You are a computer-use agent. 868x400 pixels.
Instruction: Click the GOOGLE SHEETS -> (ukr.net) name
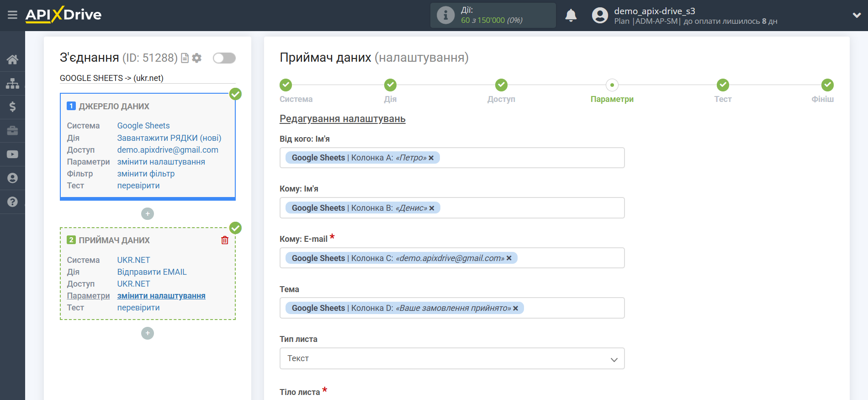click(x=111, y=78)
